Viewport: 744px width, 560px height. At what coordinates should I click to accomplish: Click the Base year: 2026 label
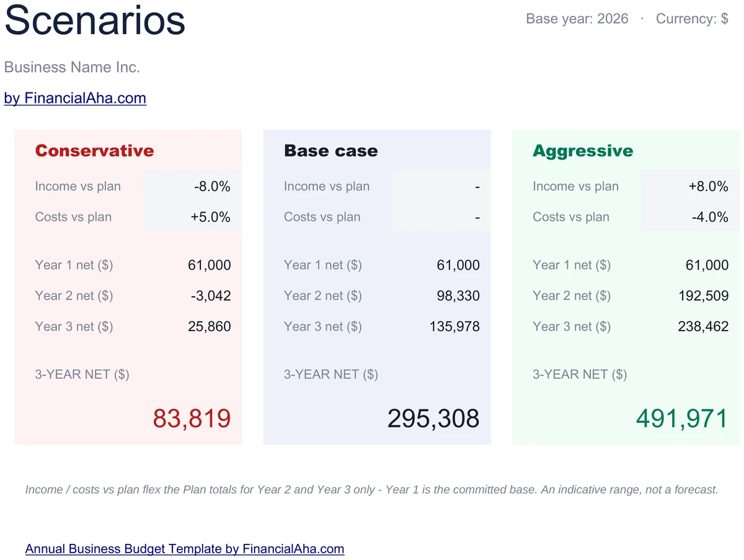click(577, 19)
